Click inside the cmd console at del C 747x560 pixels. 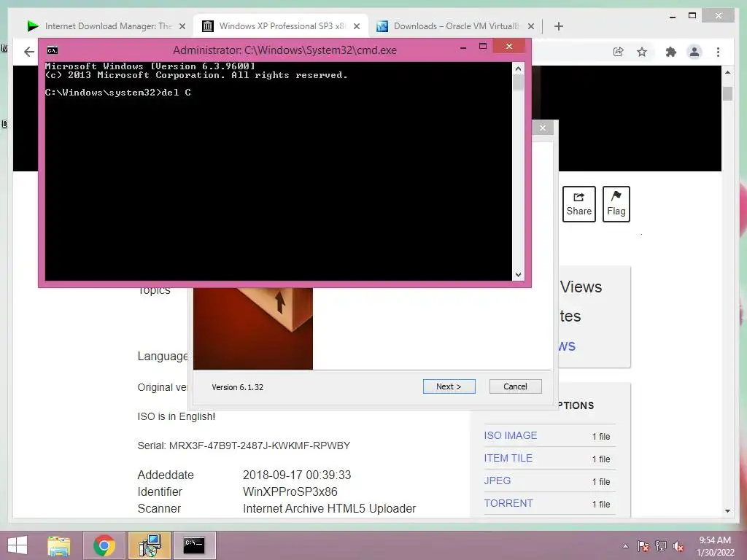tap(175, 93)
